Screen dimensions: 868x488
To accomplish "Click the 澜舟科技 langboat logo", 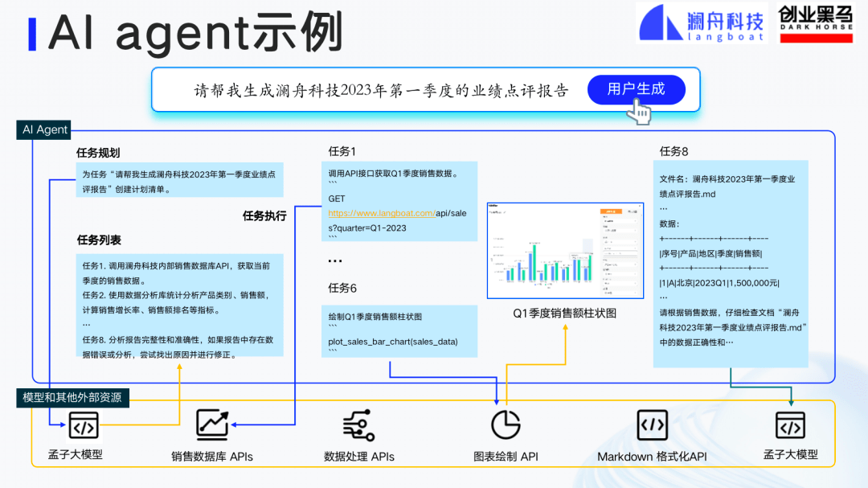I will 701,23.
